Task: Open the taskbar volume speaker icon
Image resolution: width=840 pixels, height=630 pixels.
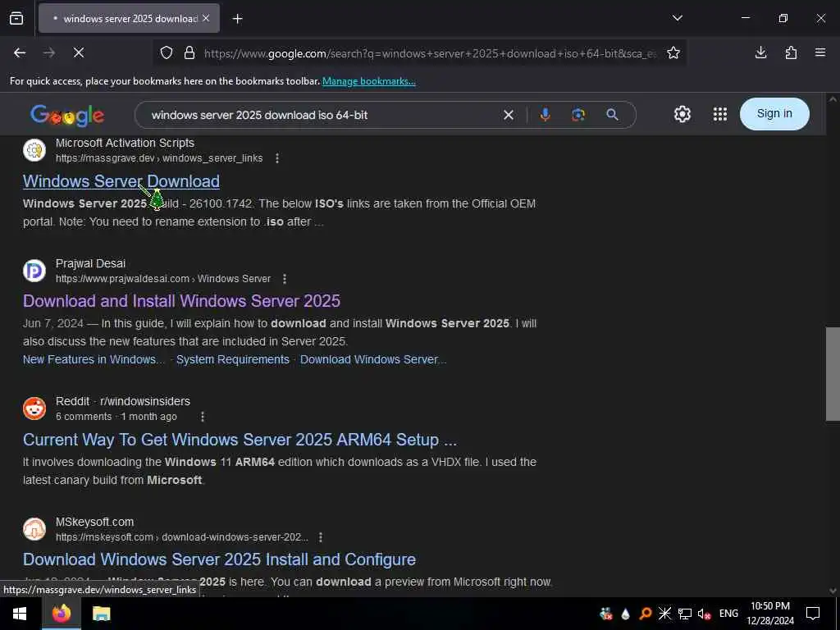Action: pyautogui.click(x=704, y=614)
